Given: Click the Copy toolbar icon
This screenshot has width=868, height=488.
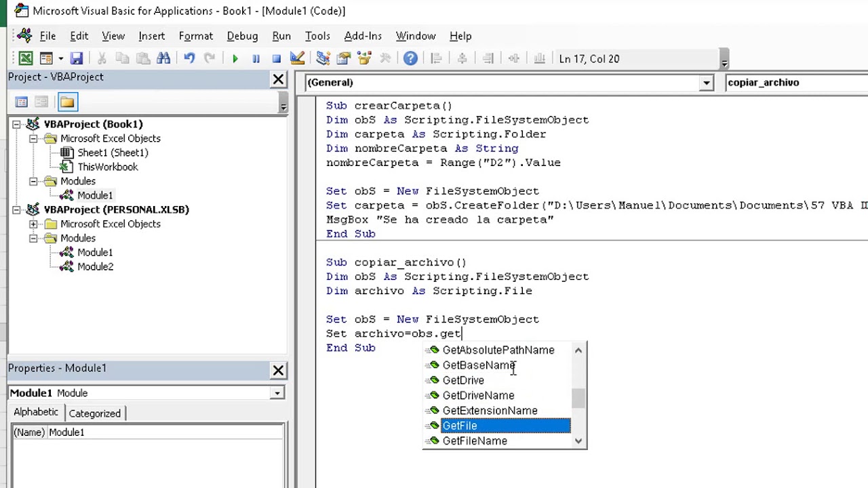Looking at the screenshot, I should (122, 59).
